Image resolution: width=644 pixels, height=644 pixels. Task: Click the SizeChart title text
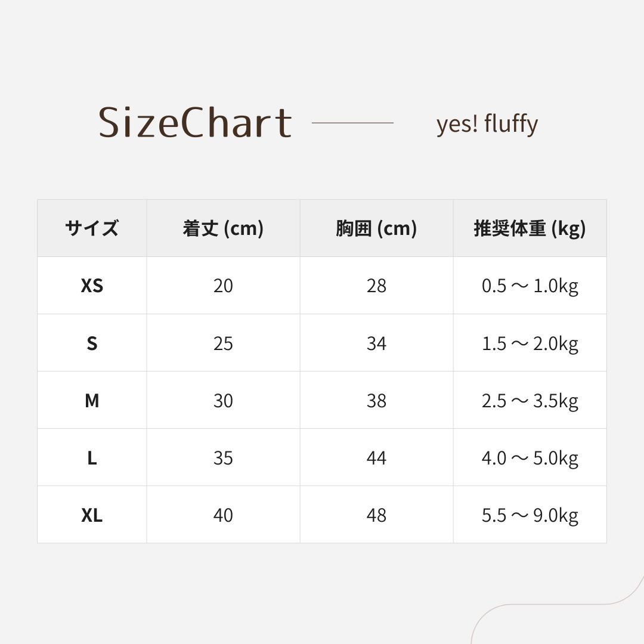click(195, 123)
